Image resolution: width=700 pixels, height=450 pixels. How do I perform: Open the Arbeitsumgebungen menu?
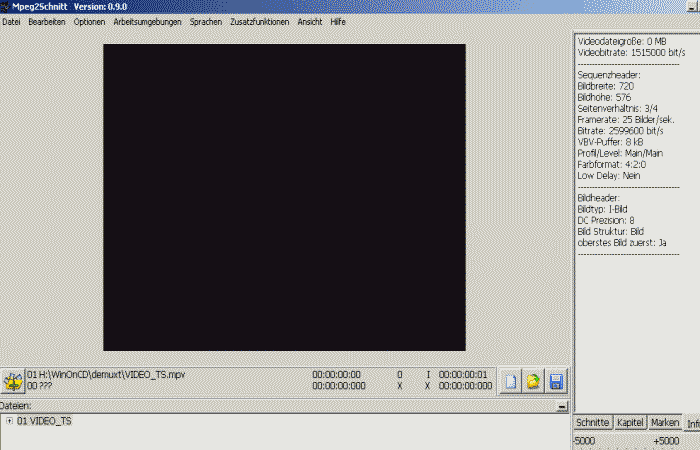click(147, 21)
